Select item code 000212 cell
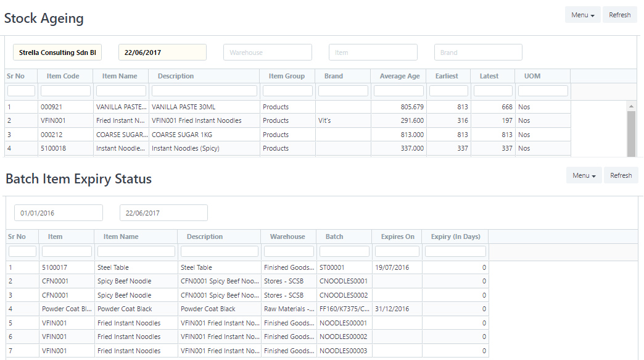Screen dimensions: 644x360 click(x=66, y=135)
